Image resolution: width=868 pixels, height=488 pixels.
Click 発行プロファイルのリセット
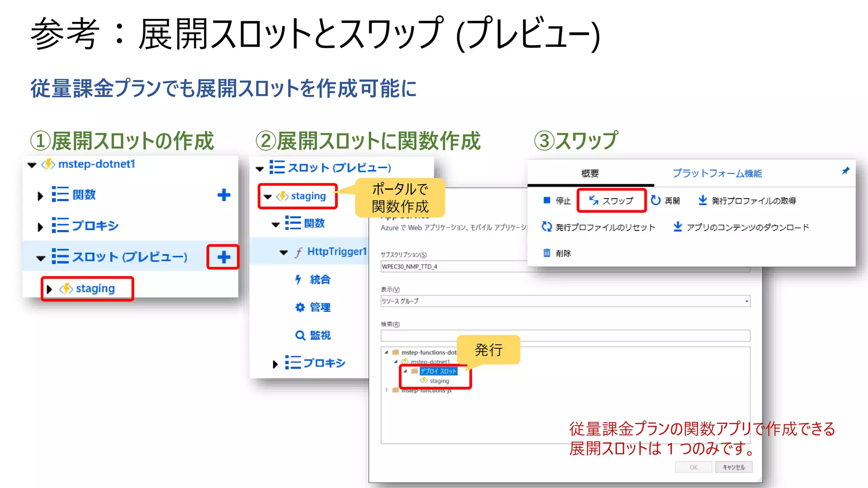(598, 227)
